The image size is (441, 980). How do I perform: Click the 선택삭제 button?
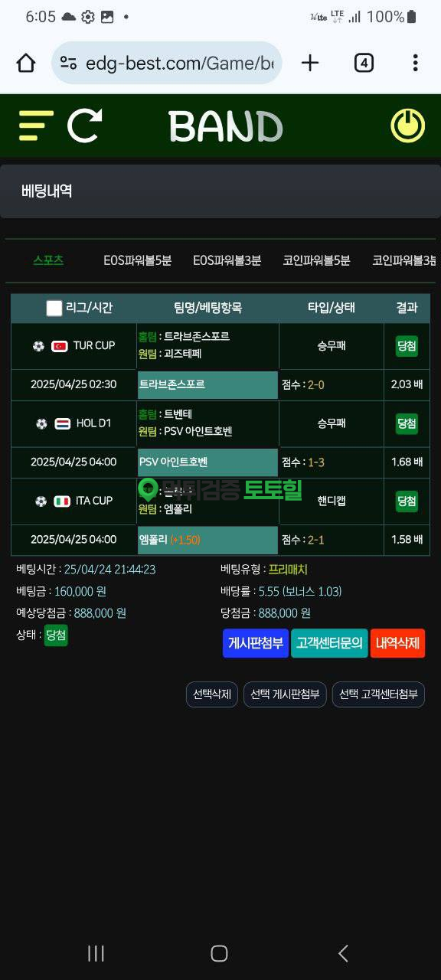(212, 694)
